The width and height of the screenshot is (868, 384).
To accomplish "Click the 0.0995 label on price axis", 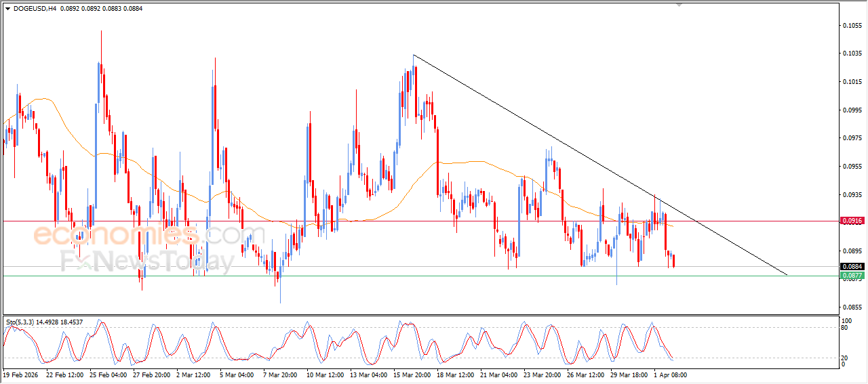I will tap(852, 110).
